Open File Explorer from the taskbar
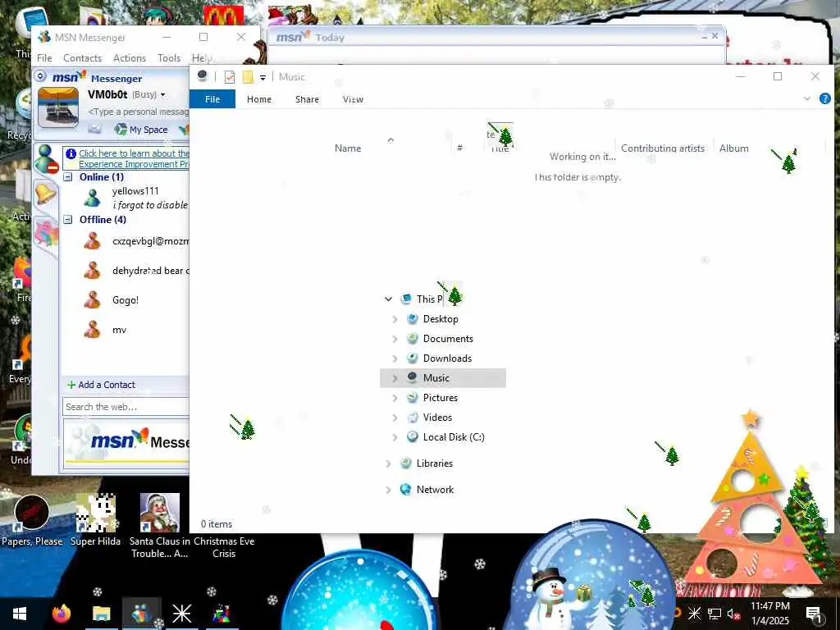This screenshot has width=840, height=630. coord(101,614)
